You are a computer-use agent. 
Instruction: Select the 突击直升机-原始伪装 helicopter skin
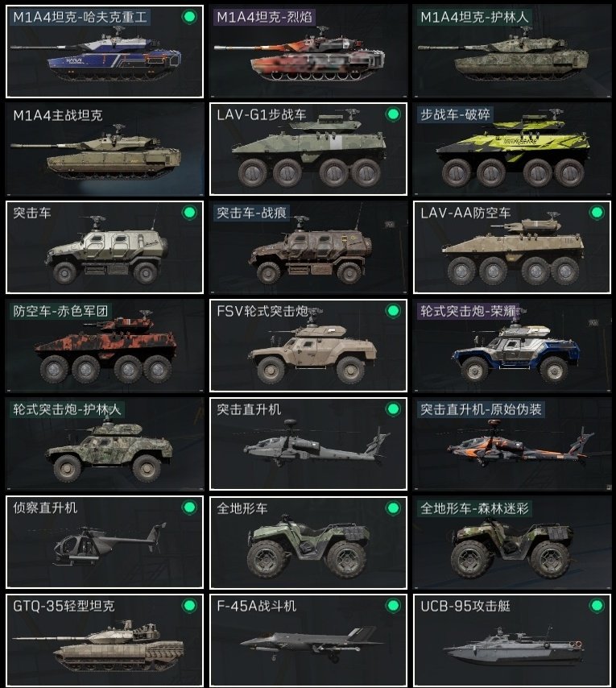[x=511, y=444]
